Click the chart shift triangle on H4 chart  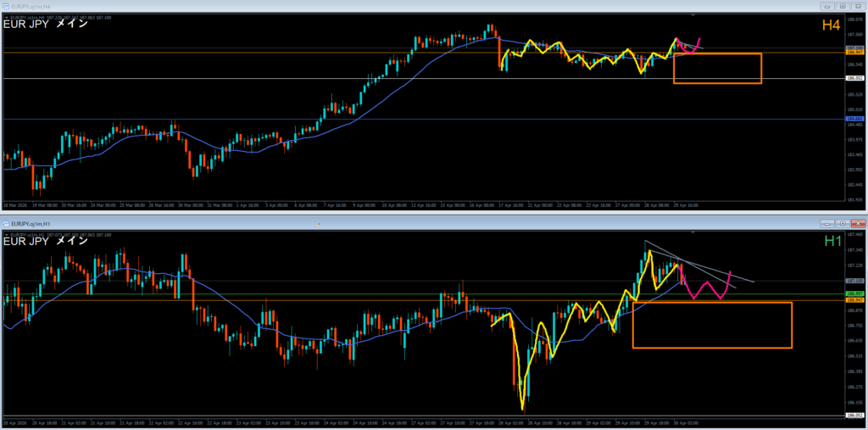point(694,14)
